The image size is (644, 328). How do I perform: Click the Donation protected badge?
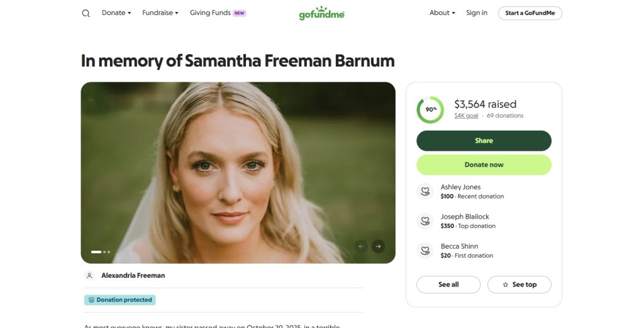[x=120, y=300]
